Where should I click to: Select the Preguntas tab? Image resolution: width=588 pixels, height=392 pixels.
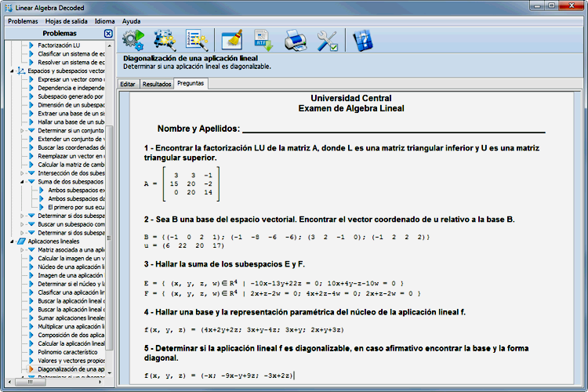point(191,83)
